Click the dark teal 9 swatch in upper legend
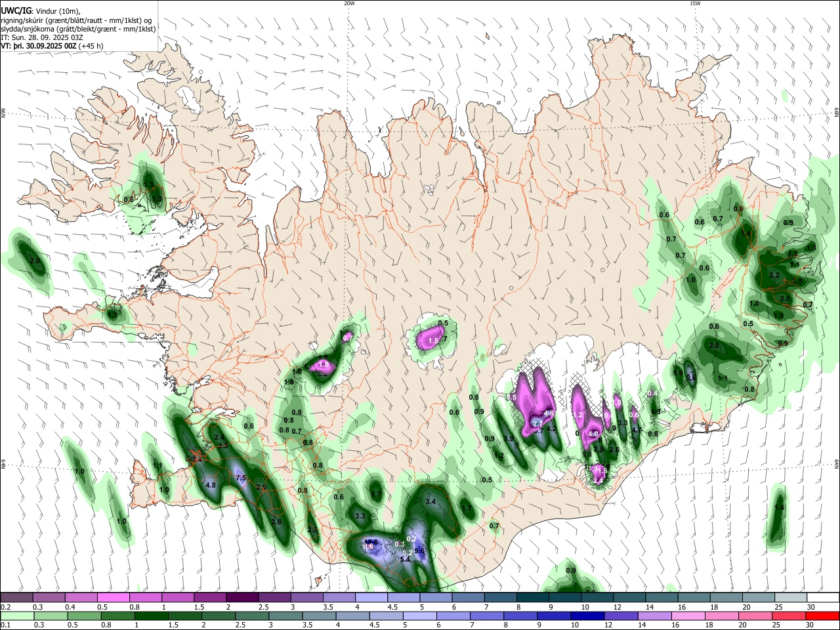The image size is (840, 630). (x=532, y=597)
